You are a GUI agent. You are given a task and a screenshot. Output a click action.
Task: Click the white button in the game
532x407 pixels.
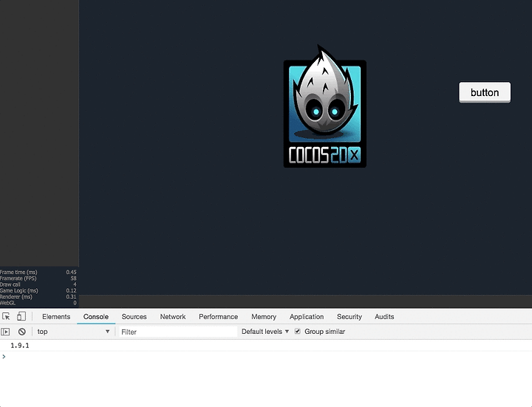point(485,92)
